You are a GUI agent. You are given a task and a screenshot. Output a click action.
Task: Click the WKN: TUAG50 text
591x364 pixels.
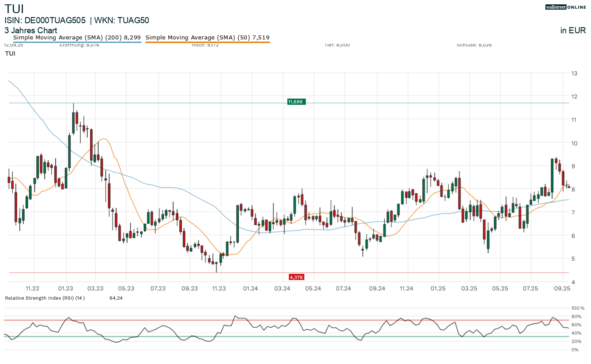123,20
